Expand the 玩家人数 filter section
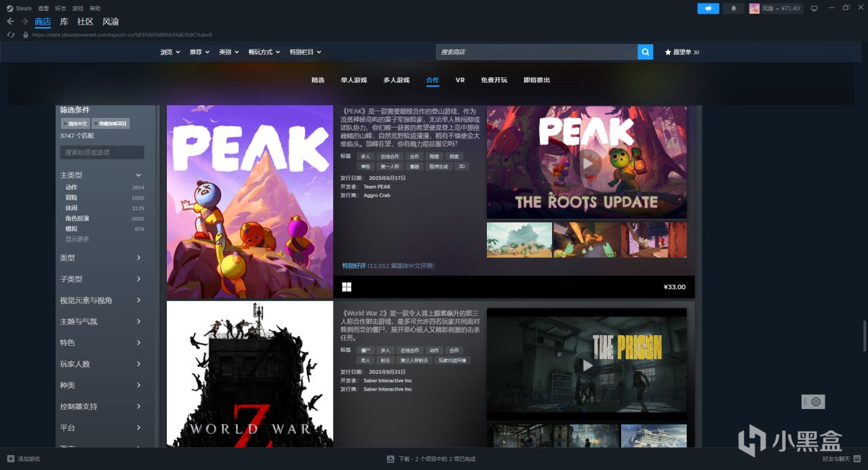Viewport: 868px width, 470px height. [x=102, y=364]
